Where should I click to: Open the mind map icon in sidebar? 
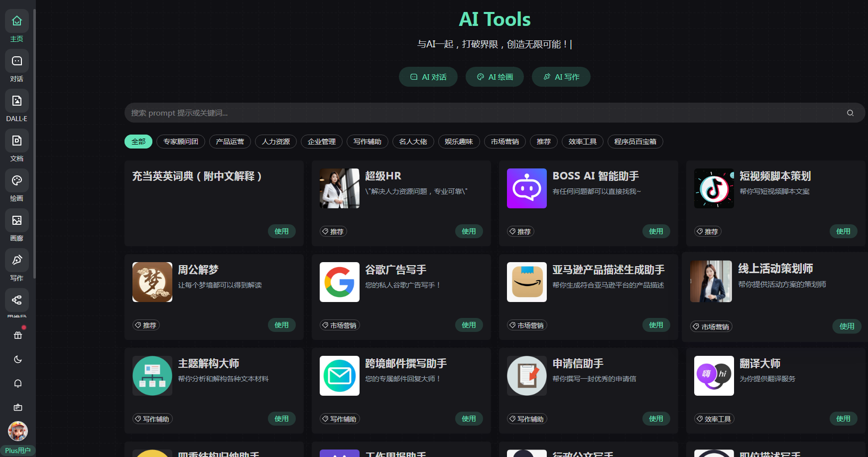(x=17, y=300)
